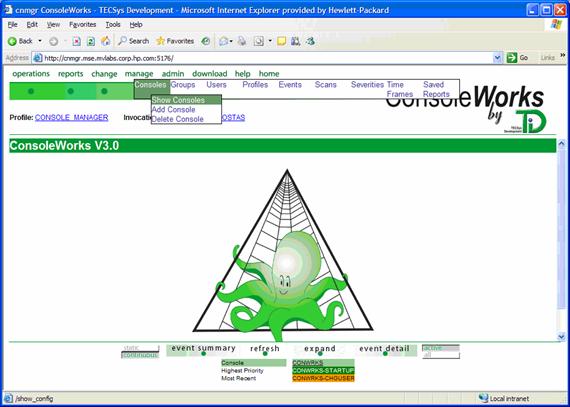Viewport: 570px width, 407px height.
Task: Click the page scrollbar down arrow
Action: 561,337
